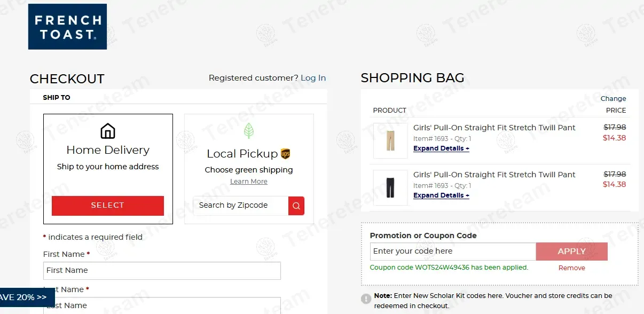This screenshot has width=644, height=314.
Task: Click into the First Name field
Action: [162, 271]
